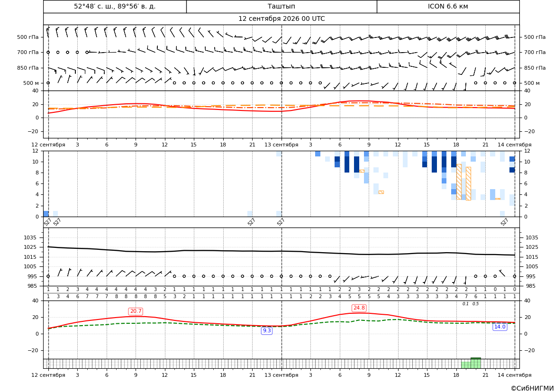This screenshot has width=554, height=392.
Task: Click the ICON 6.6 км model header
Action: pyautogui.click(x=448, y=6)
